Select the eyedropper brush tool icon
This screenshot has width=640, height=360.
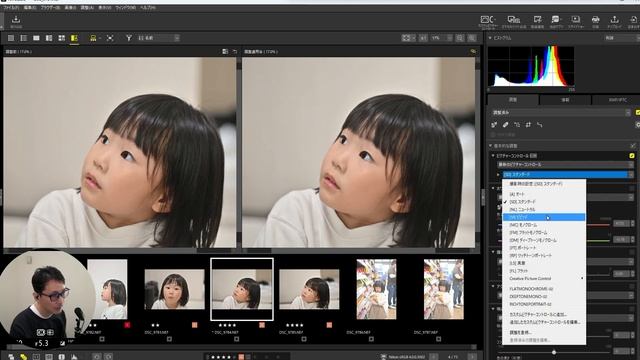coord(505,124)
